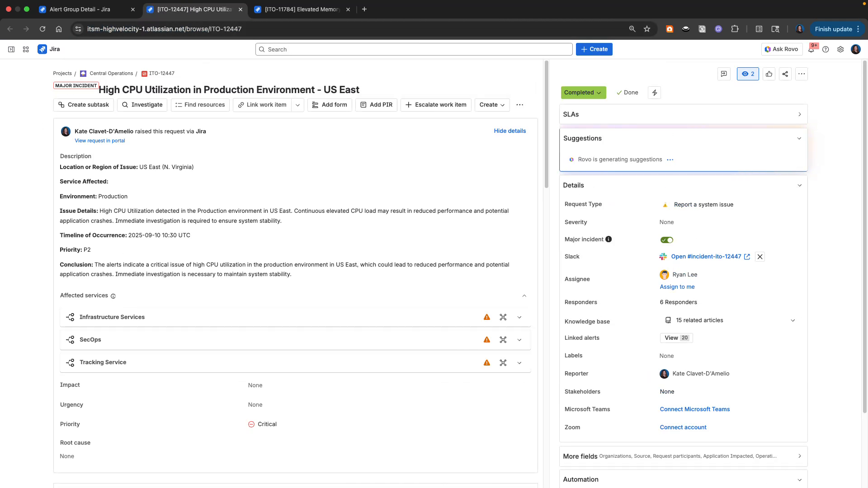
Task: Toggle the Major incident switch off
Action: click(666, 239)
